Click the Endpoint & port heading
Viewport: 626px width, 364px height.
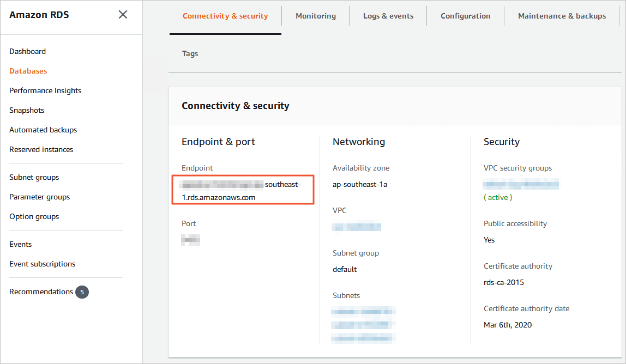[x=218, y=142]
